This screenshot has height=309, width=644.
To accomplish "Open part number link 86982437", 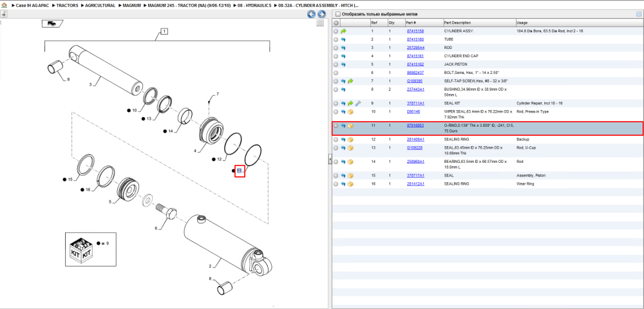I will [x=415, y=73].
